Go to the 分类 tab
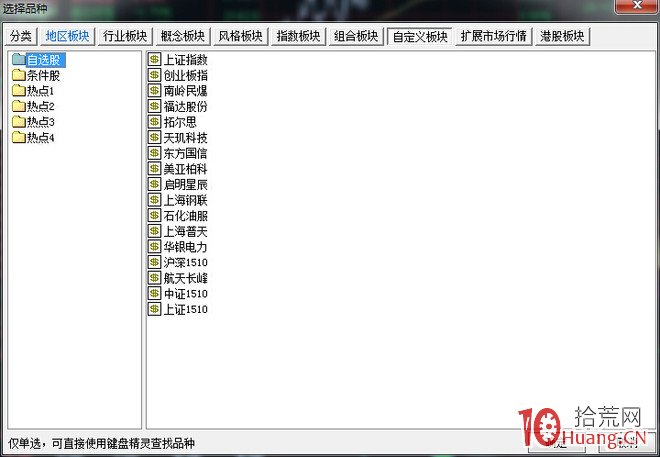660x457 pixels. [20, 37]
